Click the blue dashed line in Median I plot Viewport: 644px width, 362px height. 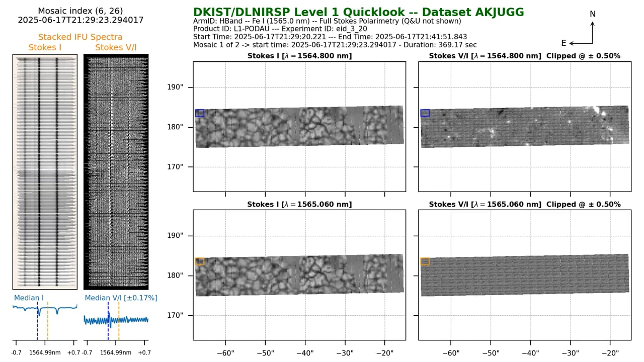[37, 321]
